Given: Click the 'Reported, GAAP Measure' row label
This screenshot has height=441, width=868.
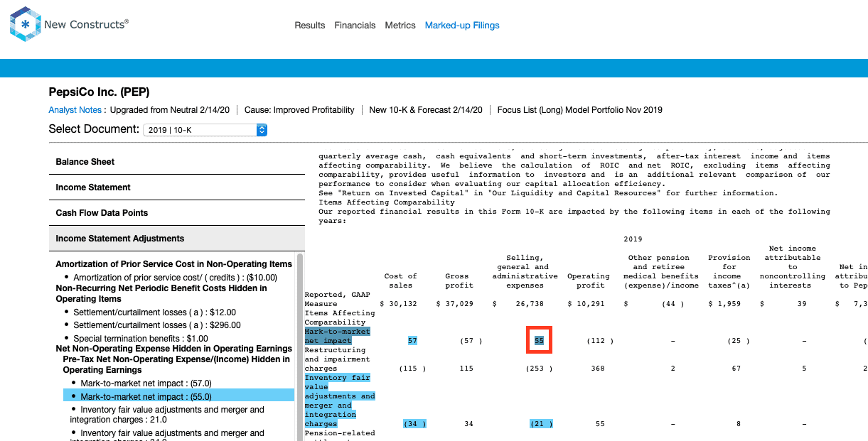Looking at the screenshot, I should (337, 299).
